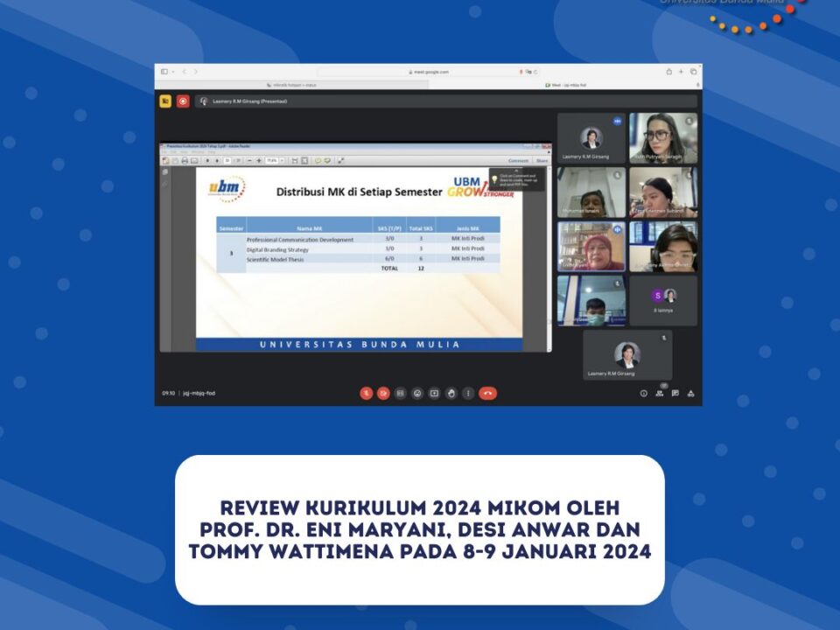Click the Safari Share button
This screenshot has width=840, height=630.
[669, 71]
